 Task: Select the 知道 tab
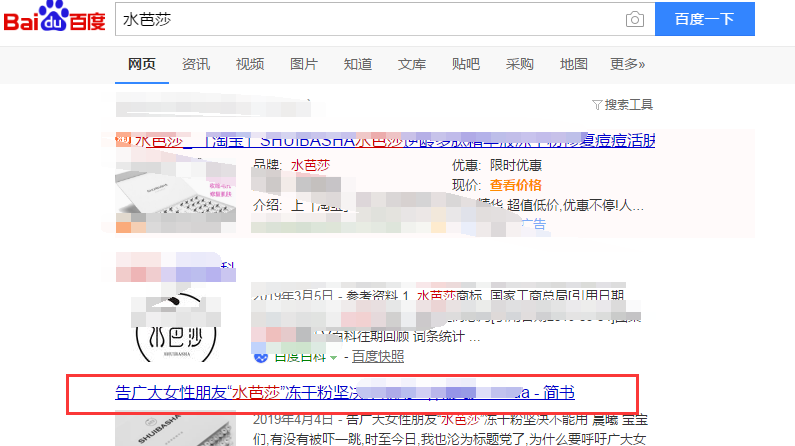point(358,65)
